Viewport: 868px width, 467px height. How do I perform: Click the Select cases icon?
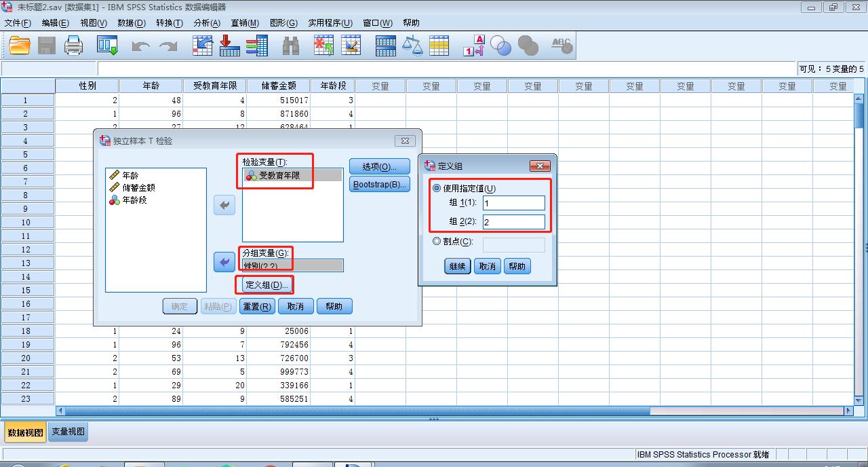(439, 45)
